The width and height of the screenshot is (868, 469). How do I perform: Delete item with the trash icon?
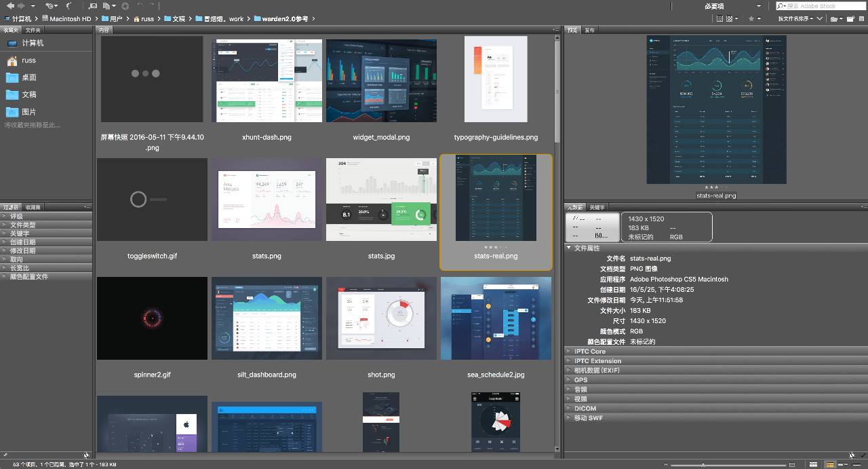862,19
